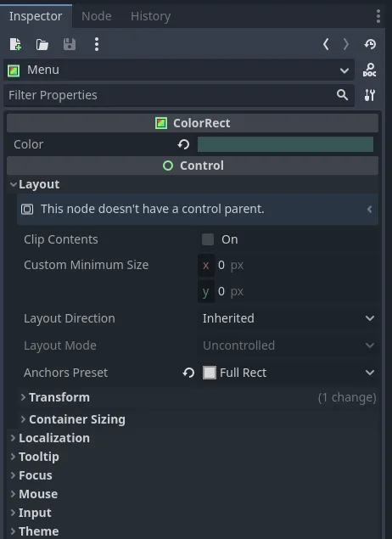Screen dimensions: 392x539
Task: Open the Anchors Preset Full Rect dropdown
Action: 288,373
